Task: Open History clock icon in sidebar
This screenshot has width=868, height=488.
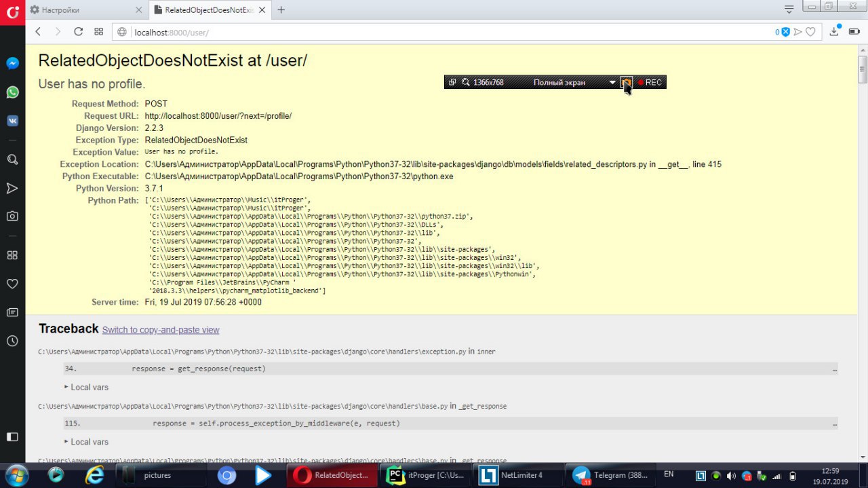Action: tap(12, 341)
